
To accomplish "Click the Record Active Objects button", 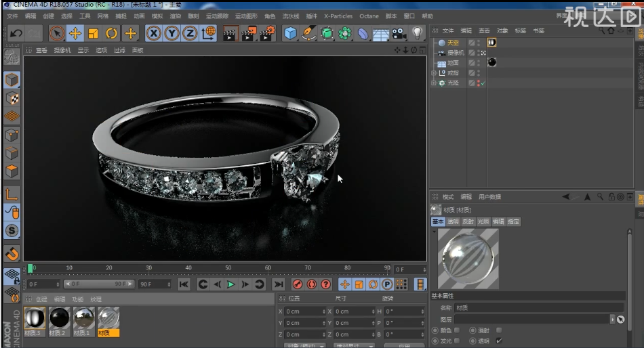I will pyautogui.click(x=298, y=284).
